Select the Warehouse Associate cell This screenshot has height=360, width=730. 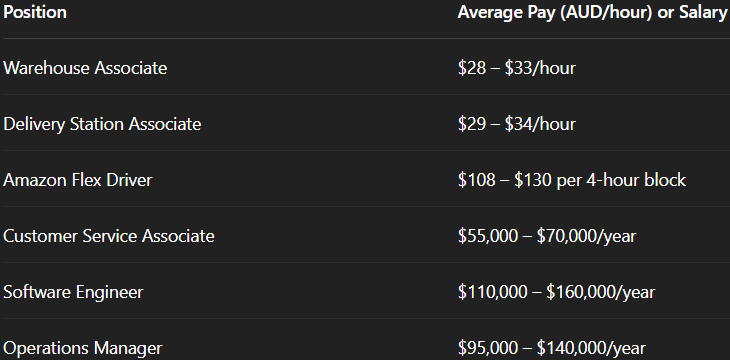pyautogui.click(x=85, y=68)
